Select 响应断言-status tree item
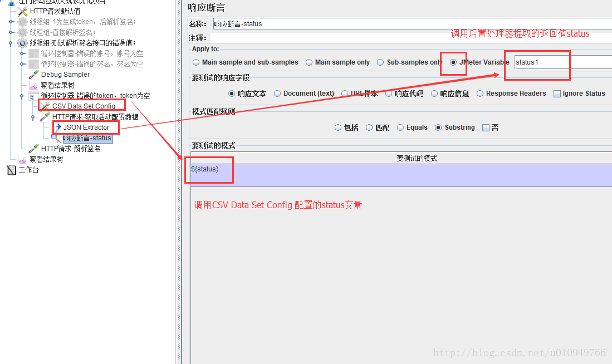 point(87,138)
